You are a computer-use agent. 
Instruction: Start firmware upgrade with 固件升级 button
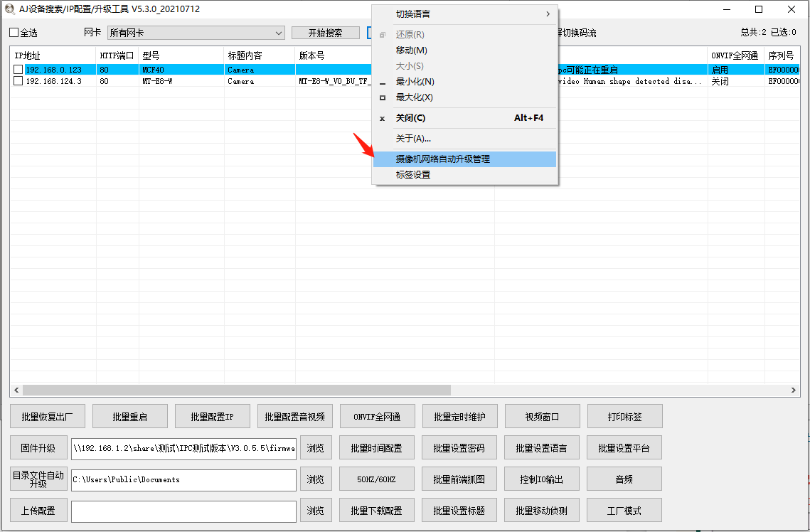(38, 447)
